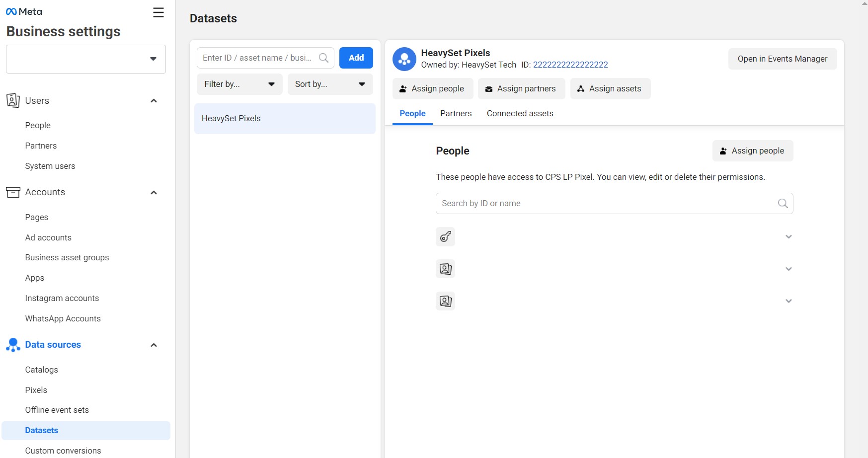Open System users

point(50,166)
